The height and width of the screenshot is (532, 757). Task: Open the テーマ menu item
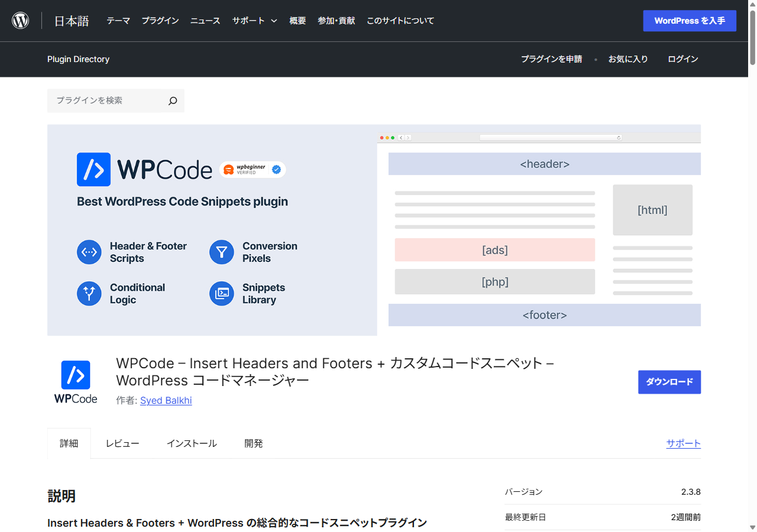point(118,21)
